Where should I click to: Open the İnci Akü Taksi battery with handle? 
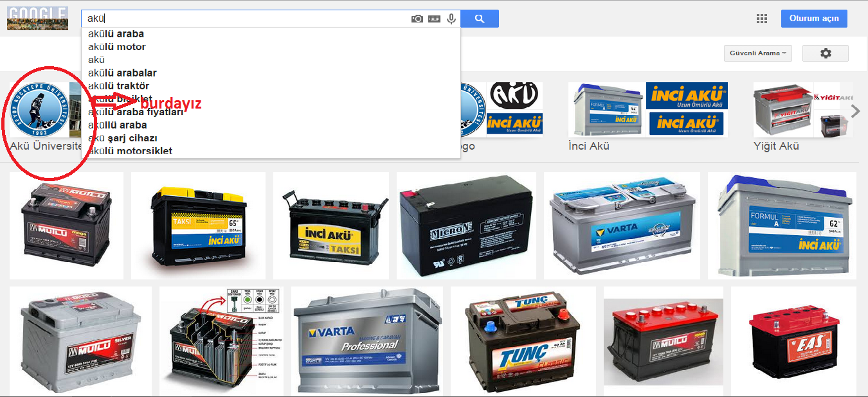click(330, 225)
